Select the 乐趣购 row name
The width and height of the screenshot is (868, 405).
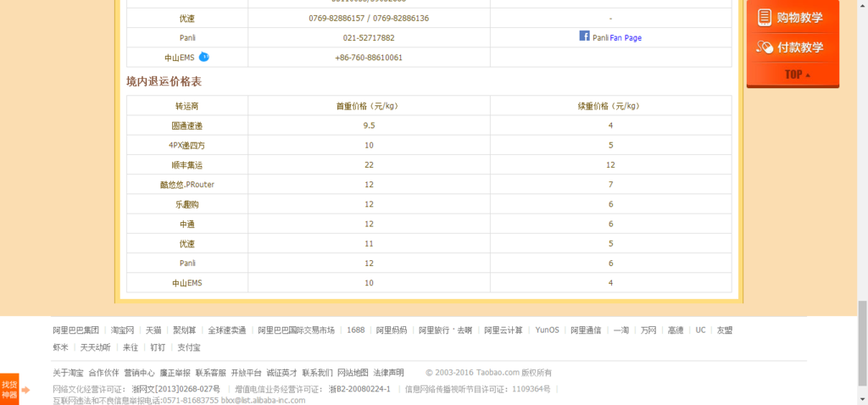pos(187,205)
